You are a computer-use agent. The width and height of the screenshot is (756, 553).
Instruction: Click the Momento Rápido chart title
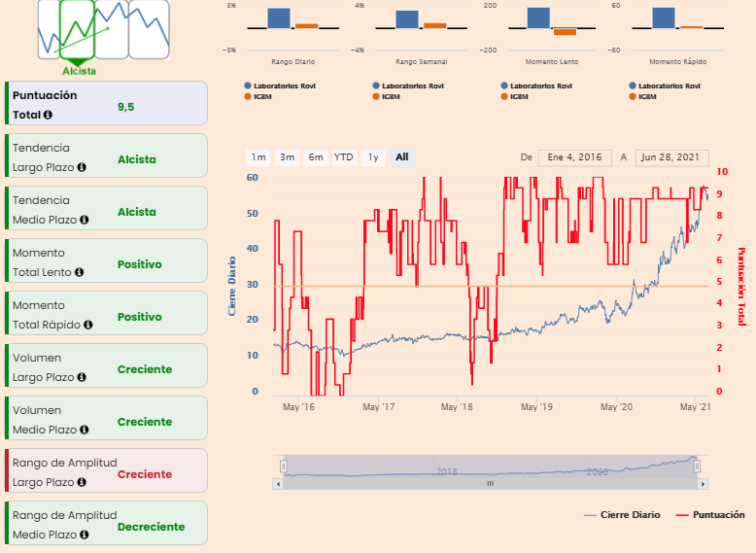678,61
